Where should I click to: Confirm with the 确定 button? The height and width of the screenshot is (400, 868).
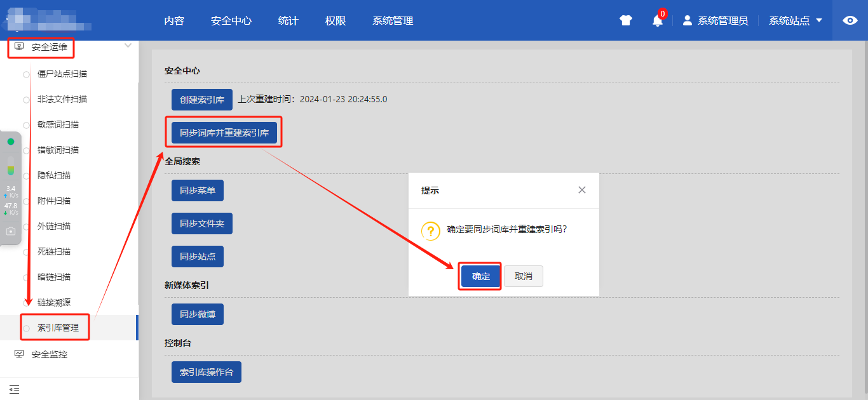[480, 276]
